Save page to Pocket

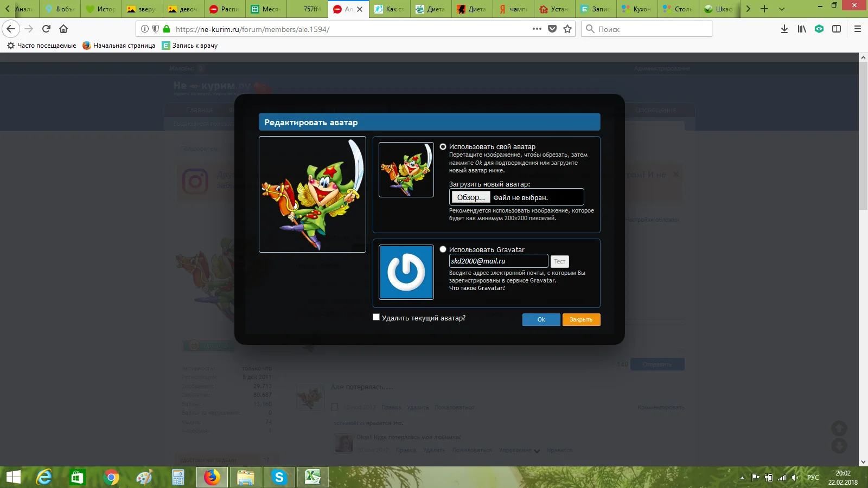click(x=552, y=29)
